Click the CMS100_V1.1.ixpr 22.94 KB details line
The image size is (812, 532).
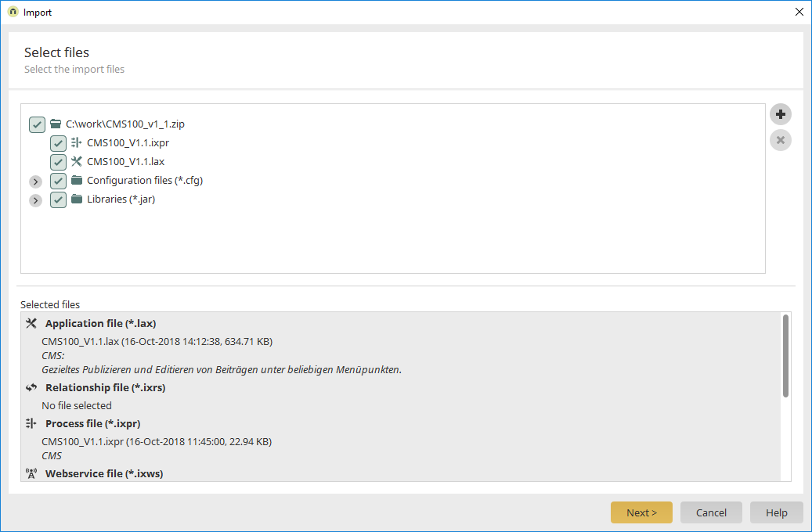tap(157, 441)
